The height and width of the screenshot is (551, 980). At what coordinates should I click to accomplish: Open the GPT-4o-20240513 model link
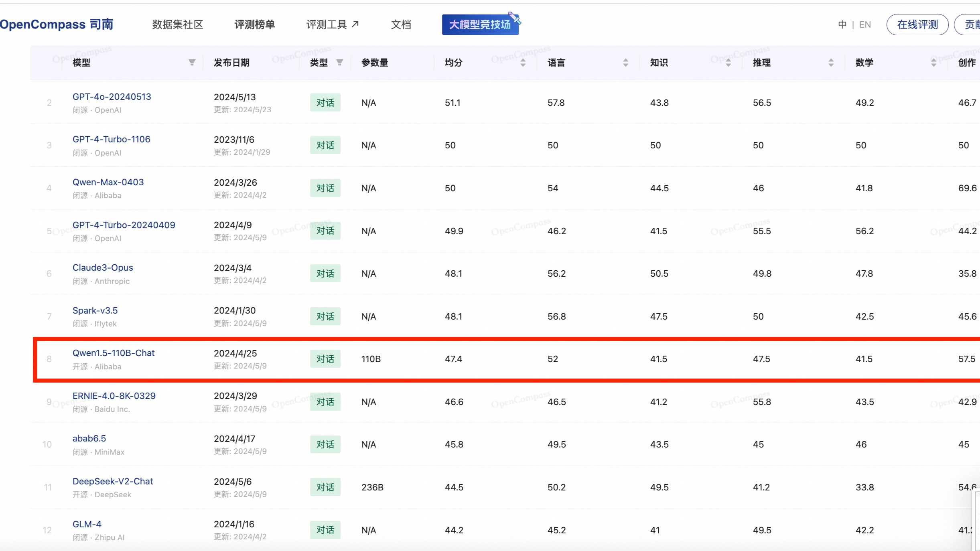(x=112, y=97)
